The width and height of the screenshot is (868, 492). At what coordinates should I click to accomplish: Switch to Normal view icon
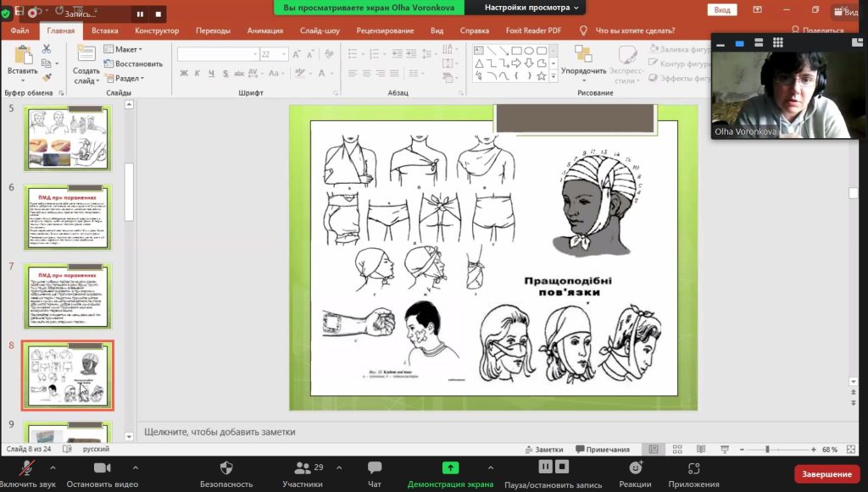click(x=654, y=450)
